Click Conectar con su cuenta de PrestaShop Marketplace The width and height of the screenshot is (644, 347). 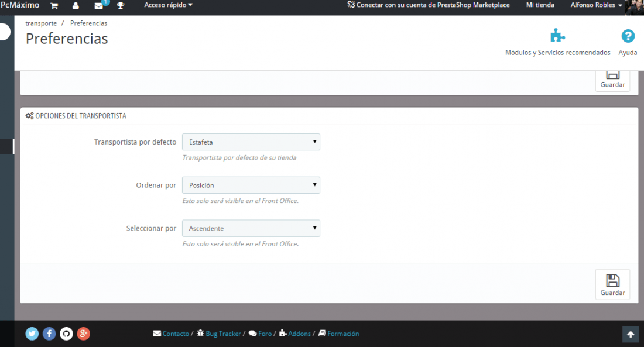(x=429, y=5)
